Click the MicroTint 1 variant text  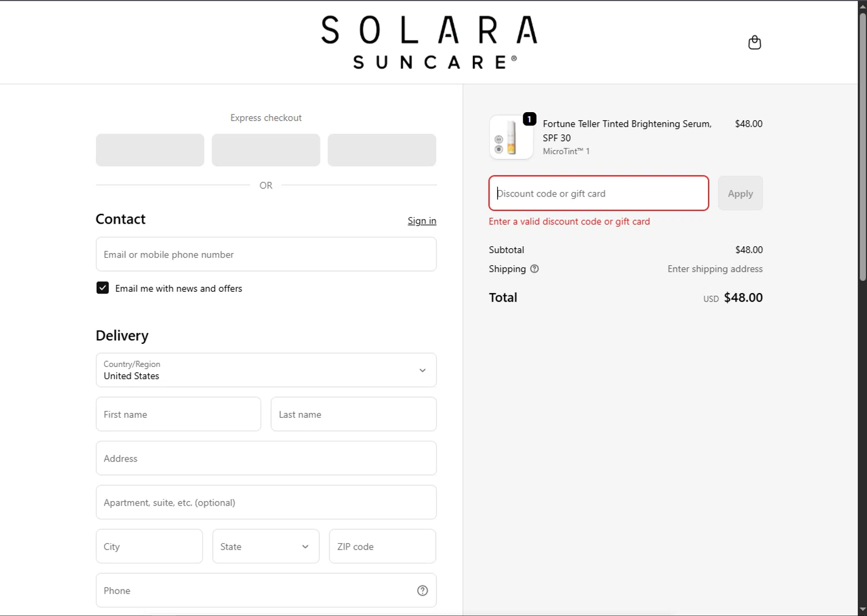click(566, 151)
